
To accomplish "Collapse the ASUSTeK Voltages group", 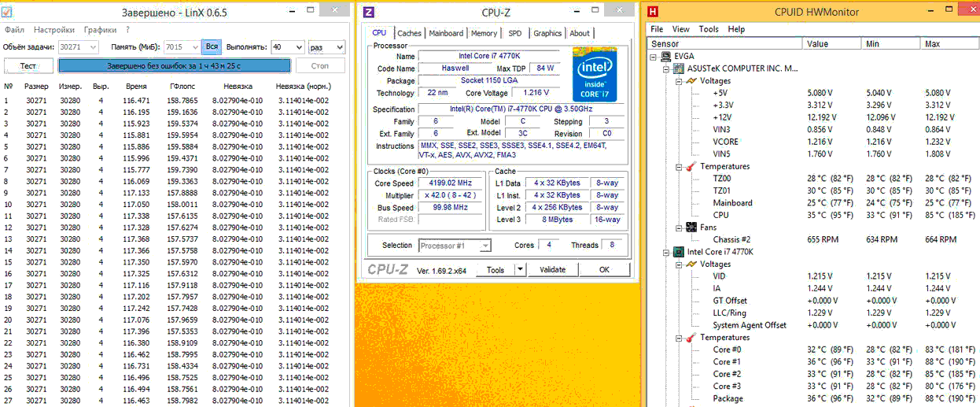I will pos(679,81).
